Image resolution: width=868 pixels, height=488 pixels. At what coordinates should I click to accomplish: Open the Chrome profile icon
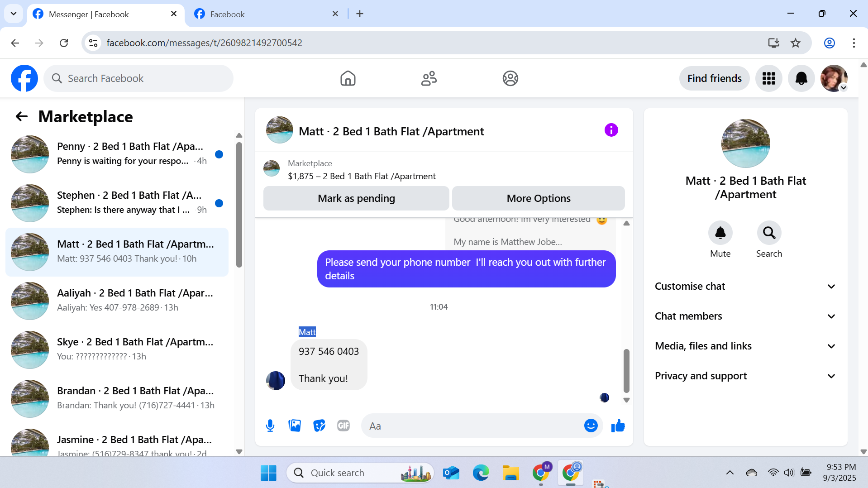pyautogui.click(x=829, y=43)
